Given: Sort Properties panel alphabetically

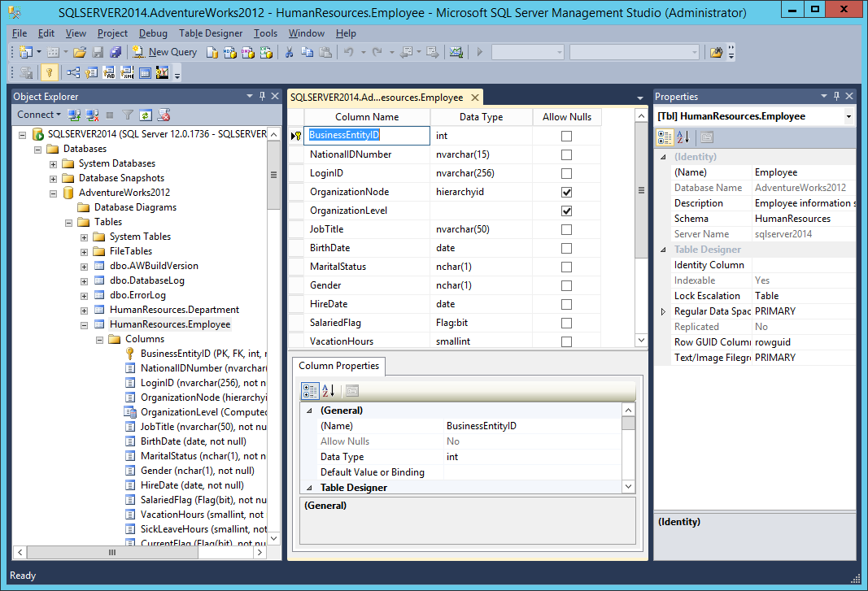Looking at the screenshot, I should 683,136.
